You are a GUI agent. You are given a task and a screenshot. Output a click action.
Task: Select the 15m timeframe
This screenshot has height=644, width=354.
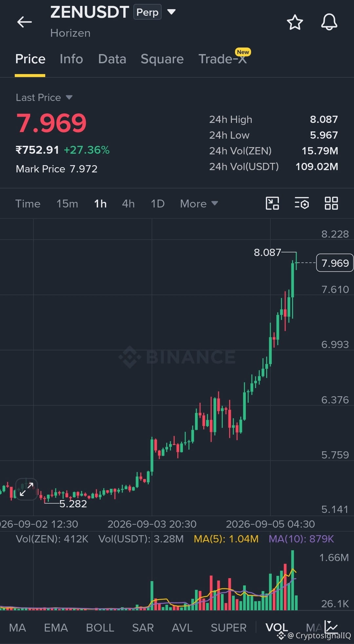coord(67,204)
